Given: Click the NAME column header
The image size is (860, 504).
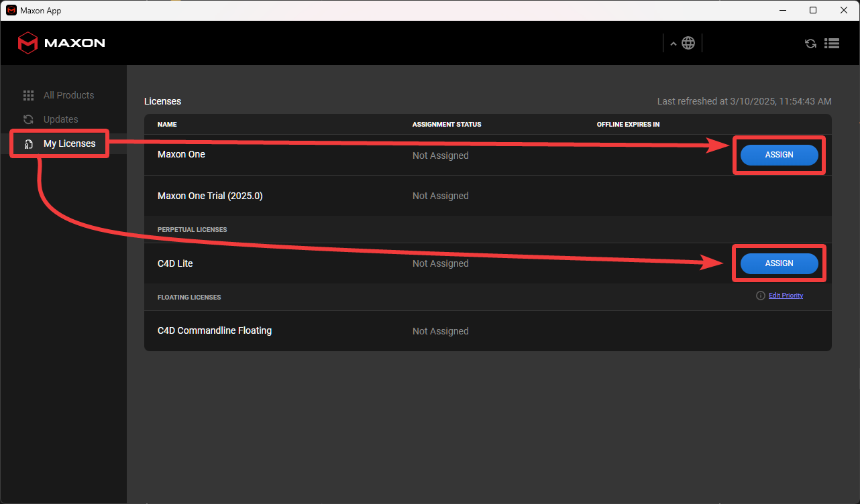Looking at the screenshot, I should tap(167, 125).
